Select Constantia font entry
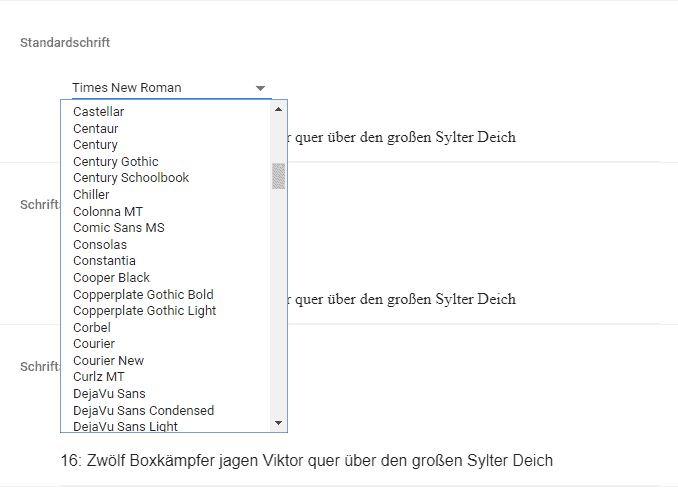This screenshot has width=678, height=488. click(x=166, y=261)
